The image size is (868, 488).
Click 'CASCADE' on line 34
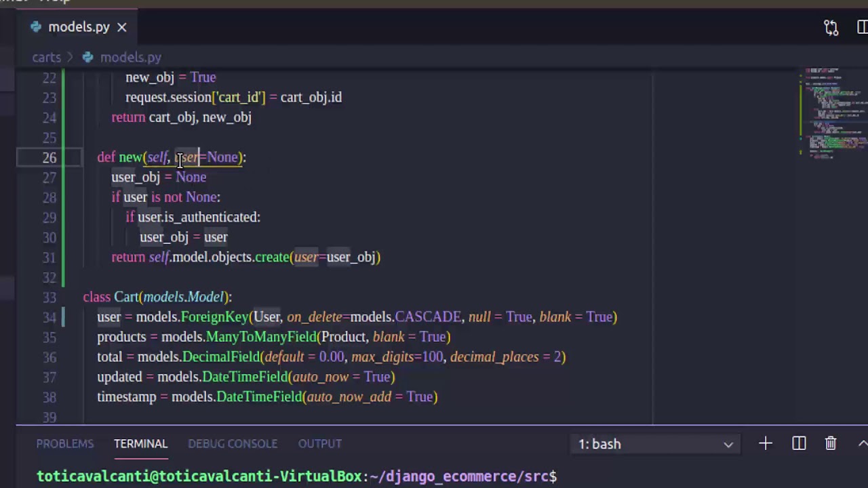point(428,317)
